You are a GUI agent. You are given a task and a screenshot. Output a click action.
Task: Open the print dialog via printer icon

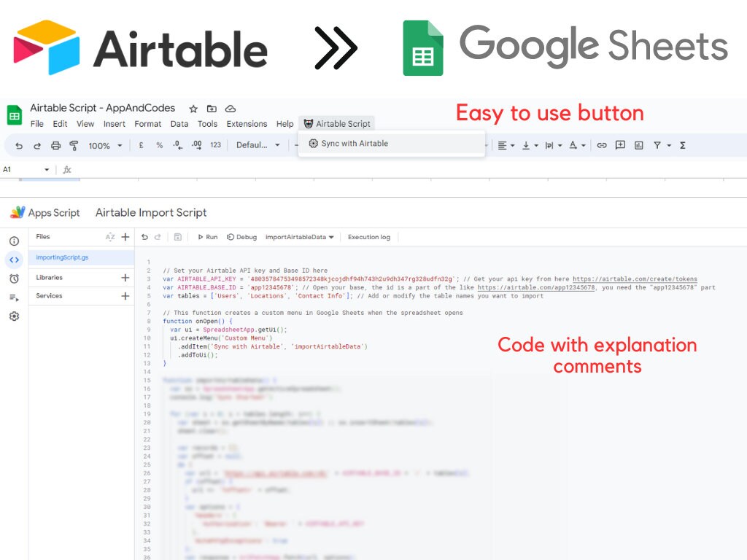pyautogui.click(x=55, y=145)
